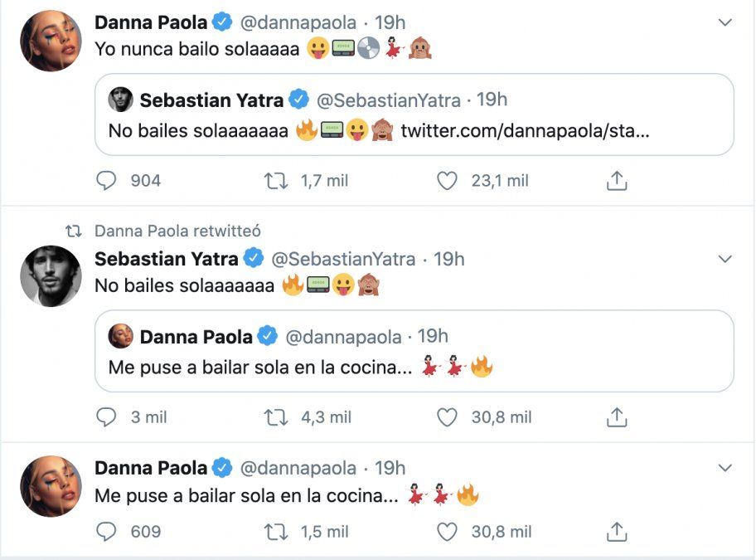Open Danna Paola's profile photo
Screen dimensions: 756x560
tap(50, 39)
